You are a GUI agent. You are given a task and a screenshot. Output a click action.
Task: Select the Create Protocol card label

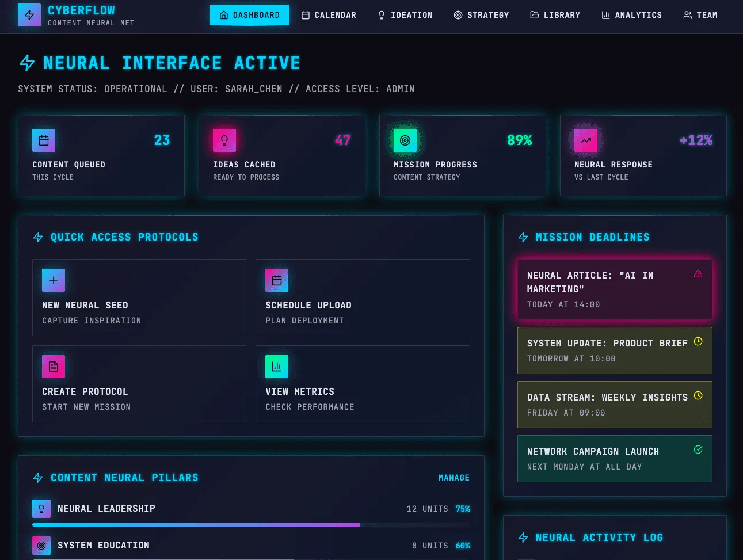point(85,391)
